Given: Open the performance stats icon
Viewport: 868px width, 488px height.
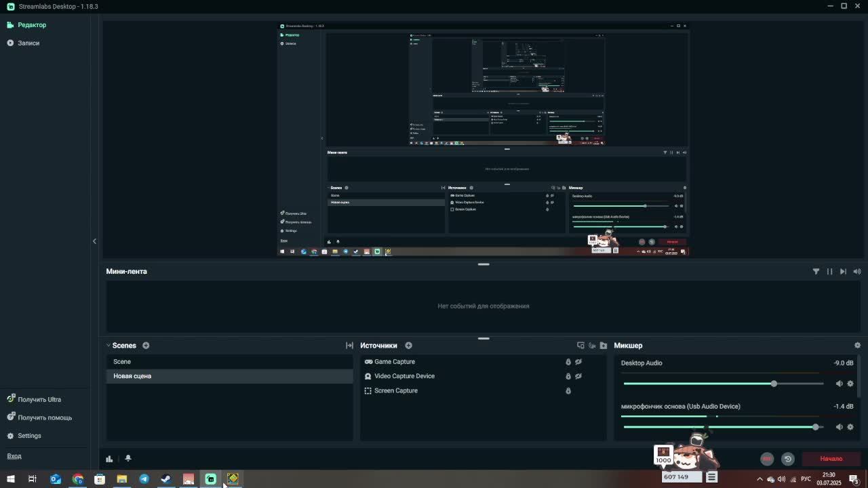Looking at the screenshot, I should (109, 459).
